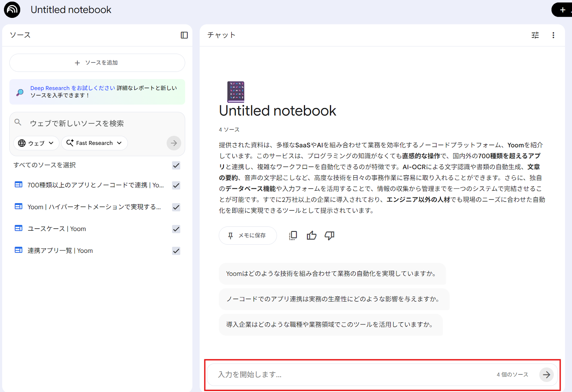Rate the summary with thumbs up
This screenshot has width=572, height=392.
tap(311, 235)
